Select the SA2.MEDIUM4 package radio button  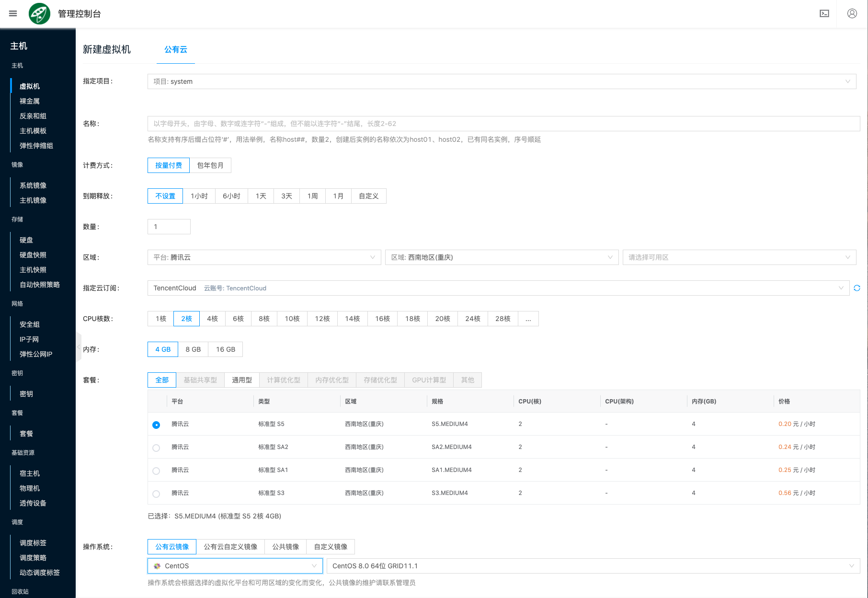[x=156, y=448]
